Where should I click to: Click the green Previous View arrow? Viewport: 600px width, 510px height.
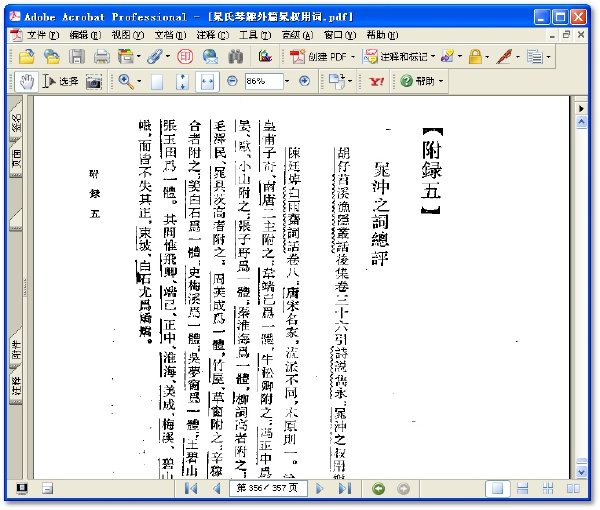click(x=378, y=489)
